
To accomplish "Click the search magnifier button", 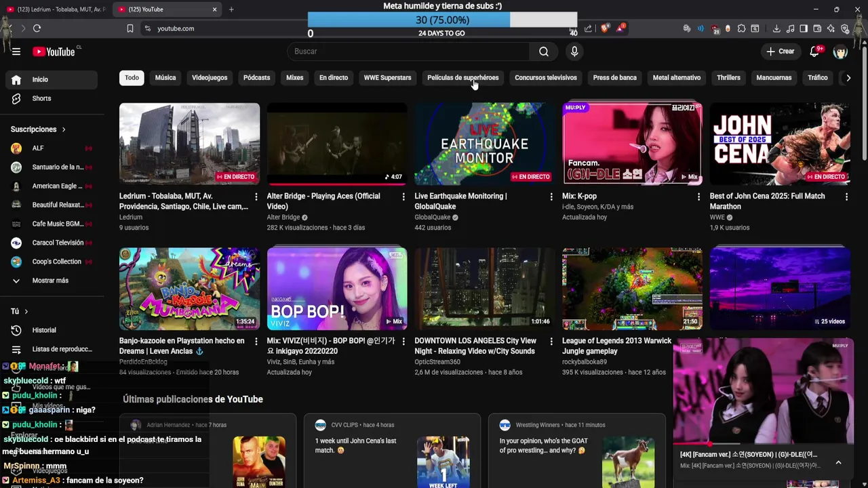I will coord(544,52).
